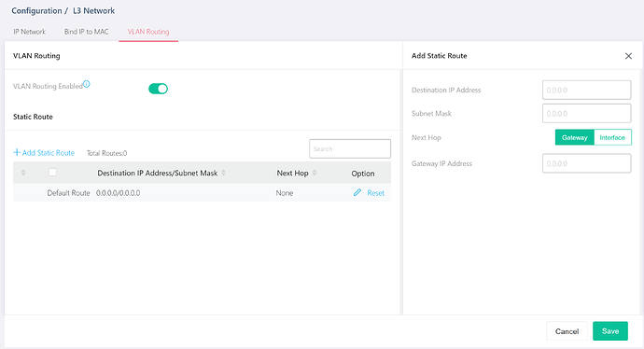Select Interface as Next Hop type
This screenshot has height=349, width=644.
[x=612, y=137]
